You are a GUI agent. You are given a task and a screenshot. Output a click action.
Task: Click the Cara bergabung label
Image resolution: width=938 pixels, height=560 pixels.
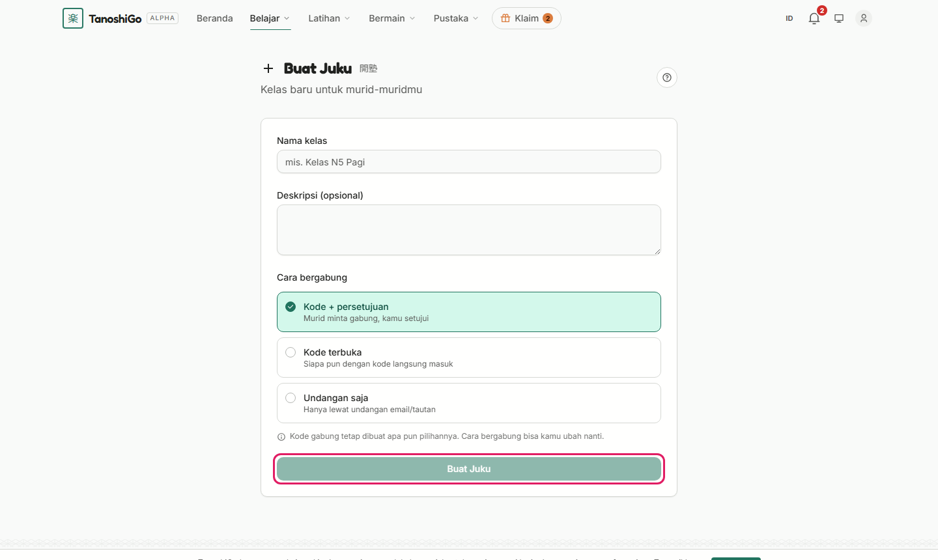point(312,277)
